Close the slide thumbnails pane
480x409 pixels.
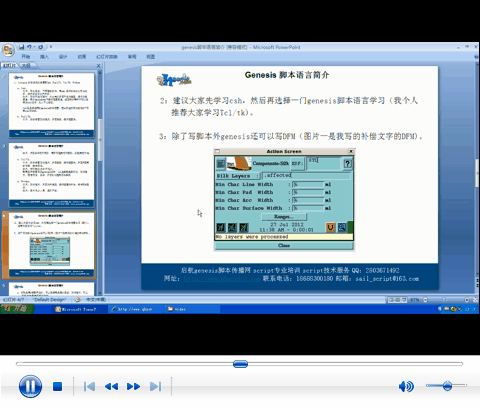99,66
